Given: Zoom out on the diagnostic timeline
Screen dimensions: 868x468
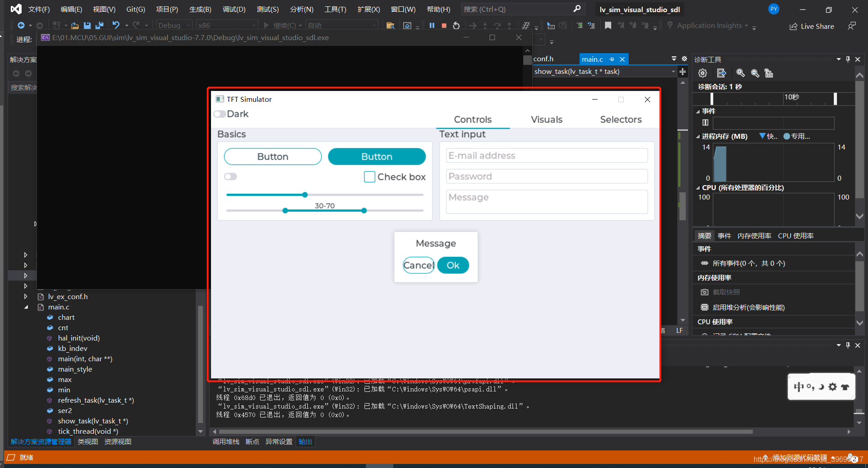Looking at the screenshot, I should point(755,73).
